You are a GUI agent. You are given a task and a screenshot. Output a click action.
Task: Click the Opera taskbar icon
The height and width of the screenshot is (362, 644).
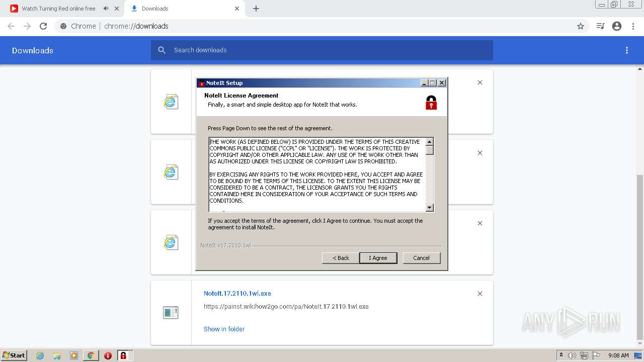click(108, 355)
